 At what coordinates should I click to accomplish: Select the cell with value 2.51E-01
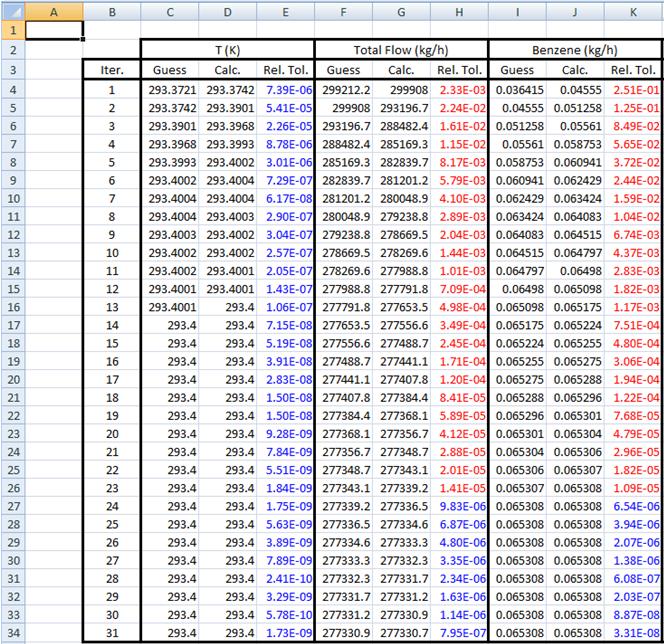(x=633, y=90)
